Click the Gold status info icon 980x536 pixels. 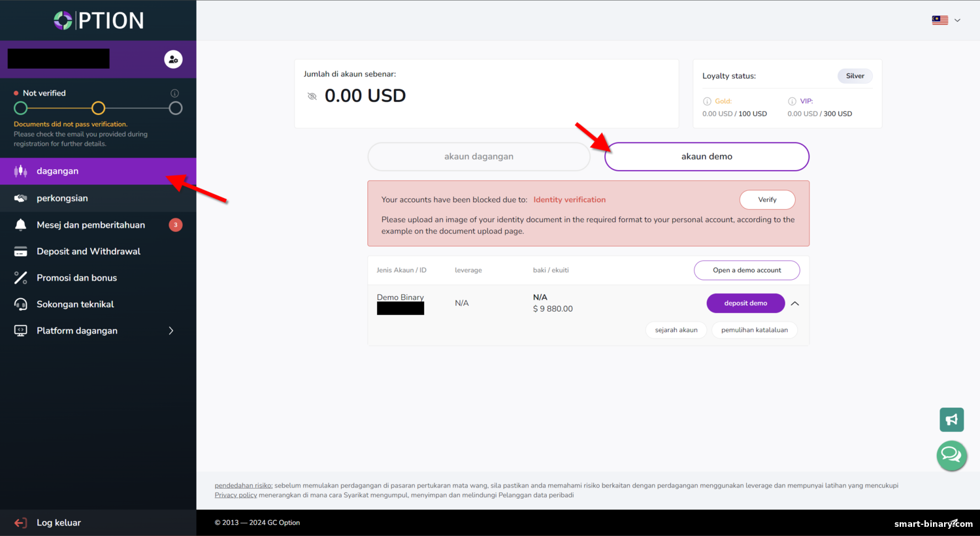click(x=707, y=101)
